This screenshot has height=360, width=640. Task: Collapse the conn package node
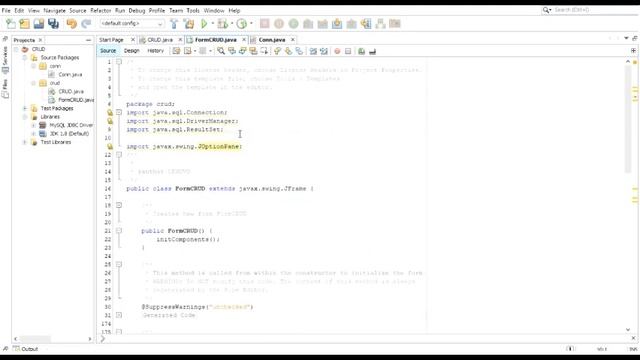point(34,66)
